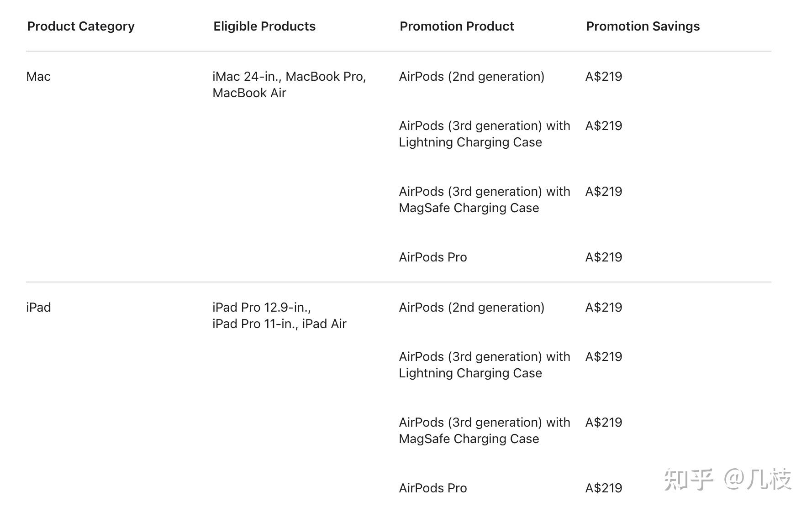Click iPad AirPods 3rd generation Lightning Charging Case

point(484,365)
